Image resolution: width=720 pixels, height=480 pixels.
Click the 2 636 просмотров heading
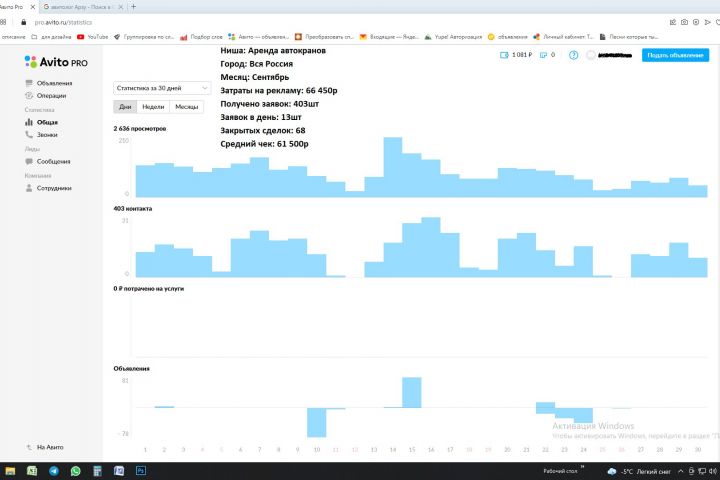pyautogui.click(x=140, y=129)
